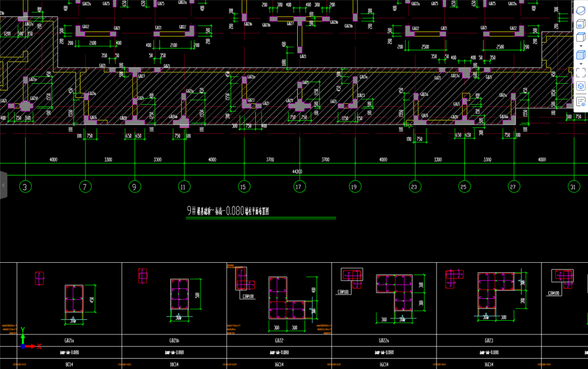Click the GBZ2 label in the table

click(279, 340)
